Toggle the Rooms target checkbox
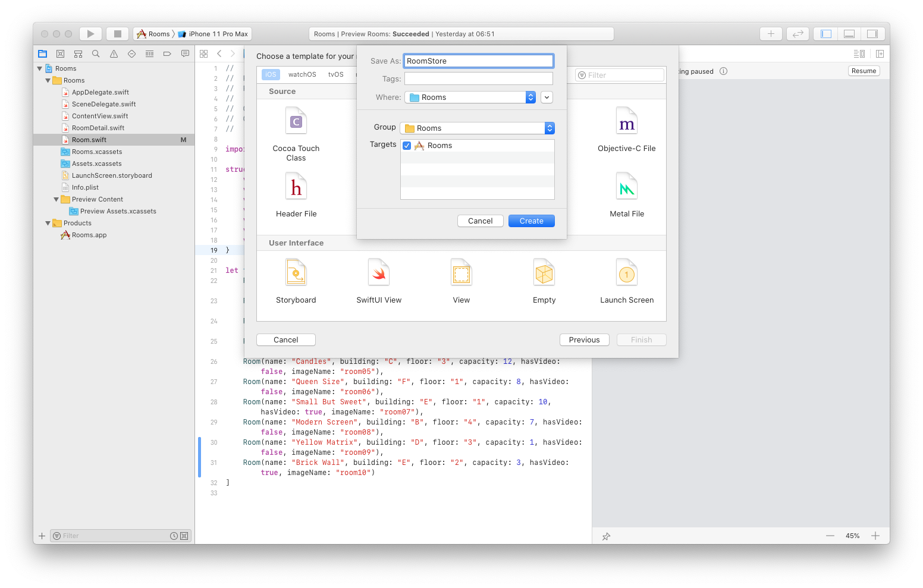923x588 pixels. 407,145
